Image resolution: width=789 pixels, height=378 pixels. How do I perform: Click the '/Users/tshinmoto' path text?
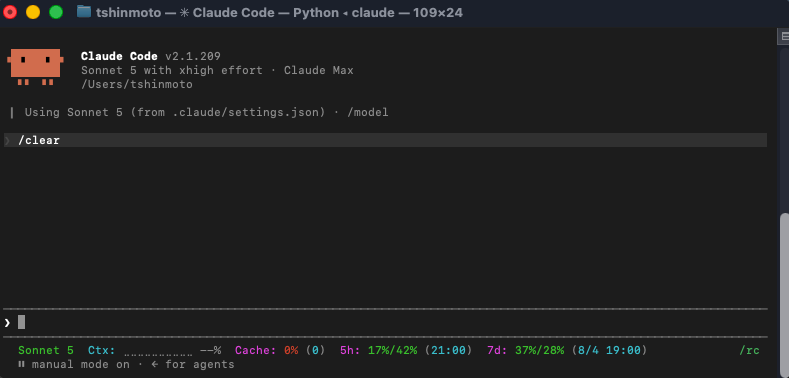[137, 85]
